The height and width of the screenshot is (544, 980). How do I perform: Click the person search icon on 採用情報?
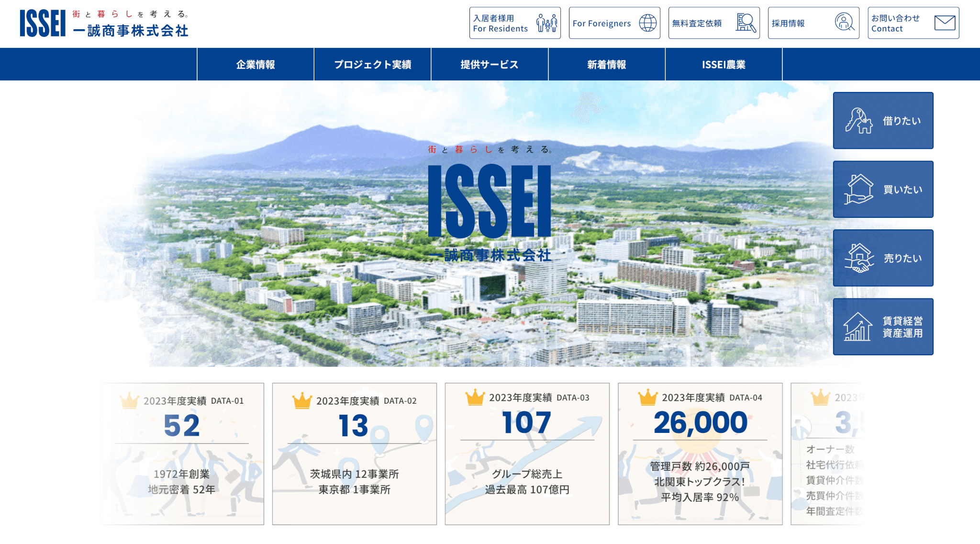point(845,22)
